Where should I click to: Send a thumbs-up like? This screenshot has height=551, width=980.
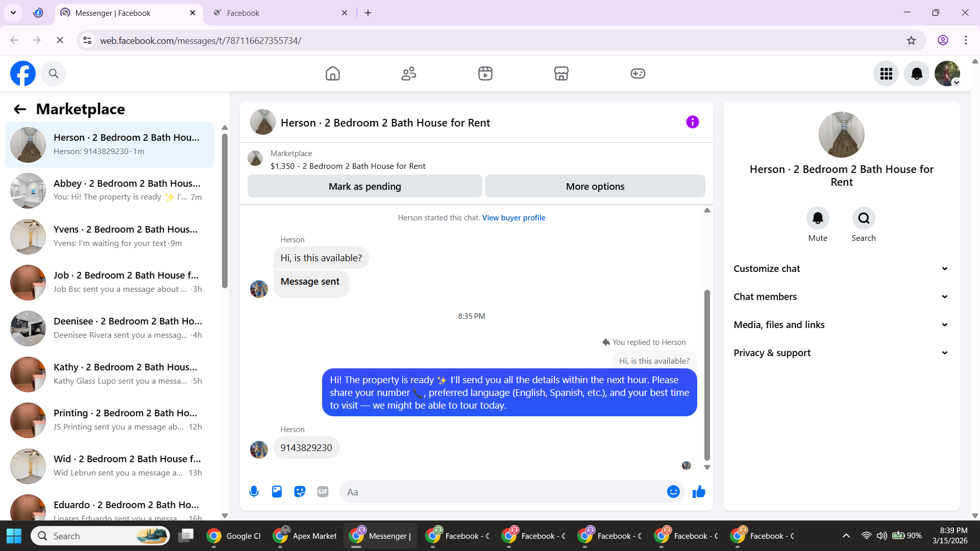699,492
